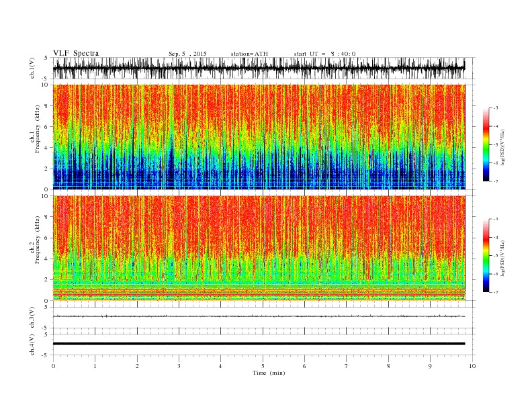Click the ch.1 spectrogram color scale bar
This screenshot has height=411, width=532.
[486, 145]
